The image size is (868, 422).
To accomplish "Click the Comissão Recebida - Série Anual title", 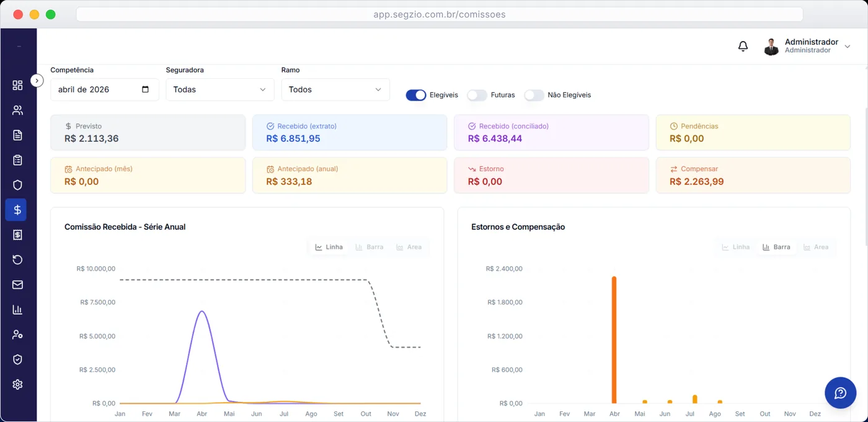I will [125, 227].
